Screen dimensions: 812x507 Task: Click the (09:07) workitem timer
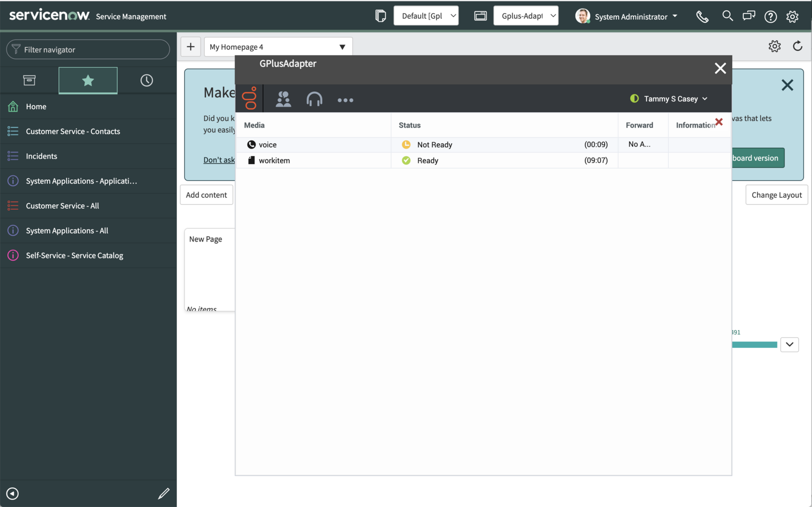pyautogui.click(x=596, y=160)
